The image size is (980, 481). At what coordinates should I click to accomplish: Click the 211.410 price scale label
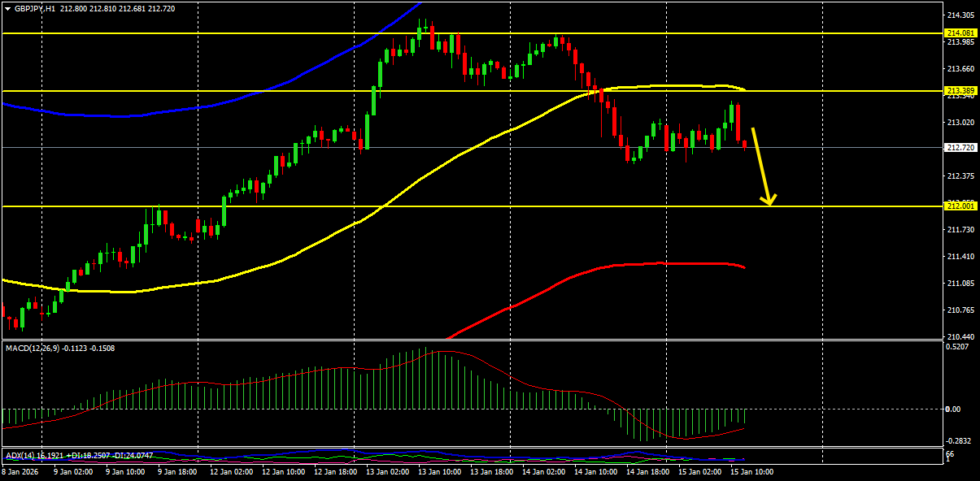click(960, 257)
